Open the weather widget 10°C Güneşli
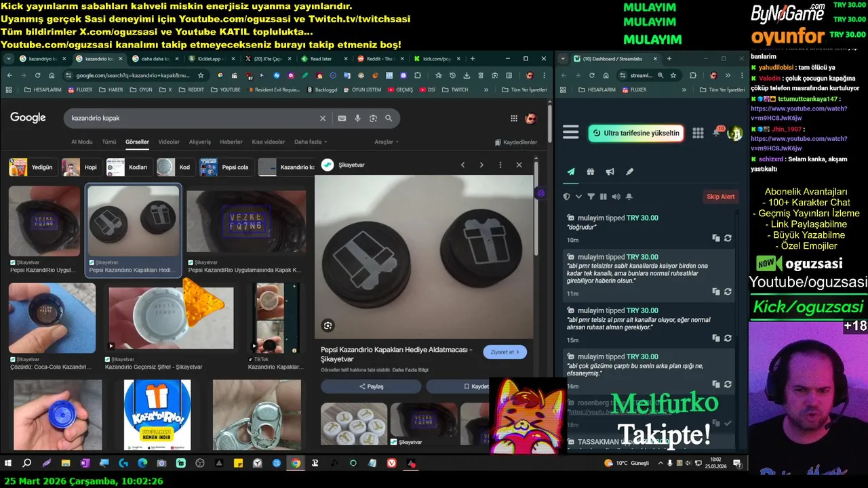The image size is (868, 488). (626, 463)
